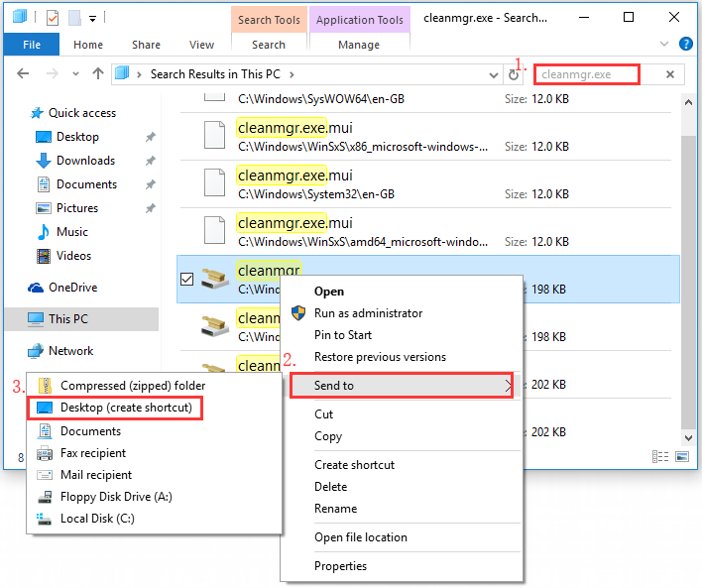Open the File ribbon tab
The image size is (702, 588).
click(32, 45)
